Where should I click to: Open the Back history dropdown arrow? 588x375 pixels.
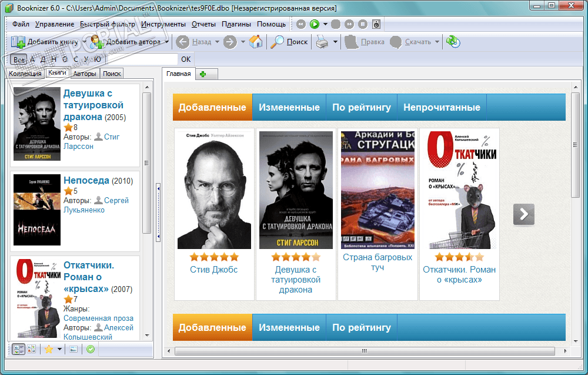point(217,42)
